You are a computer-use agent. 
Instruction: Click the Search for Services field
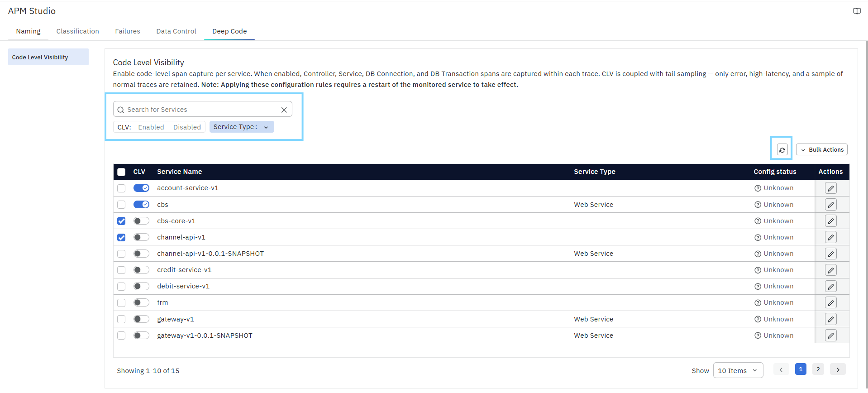[x=202, y=110]
